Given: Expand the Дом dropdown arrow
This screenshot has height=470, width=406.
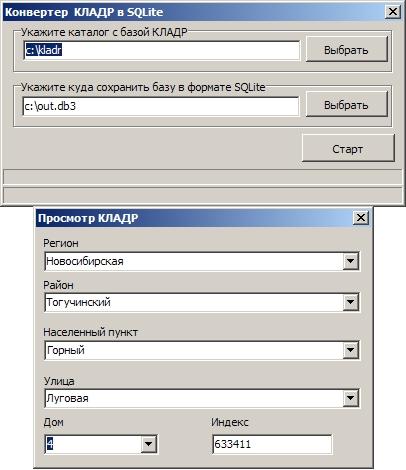Looking at the screenshot, I should (x=149, y=444).
